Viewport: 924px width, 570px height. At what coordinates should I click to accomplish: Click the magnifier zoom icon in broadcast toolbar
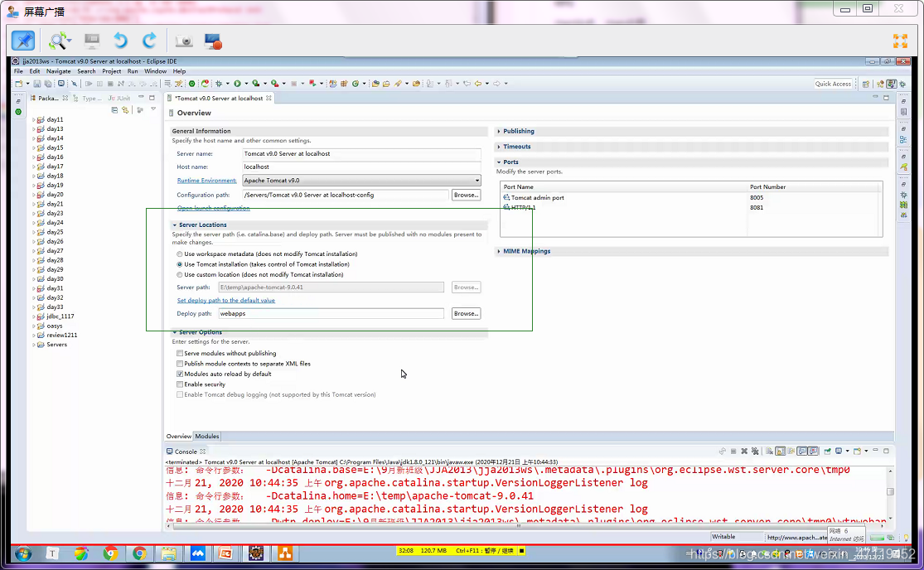point(59,41)
